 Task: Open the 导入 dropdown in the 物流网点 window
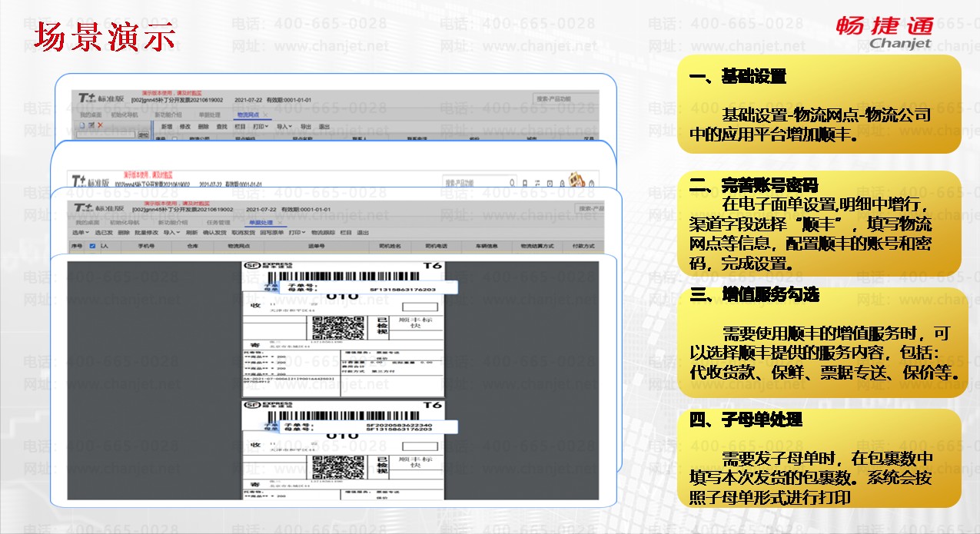click(x=284, y=127)
